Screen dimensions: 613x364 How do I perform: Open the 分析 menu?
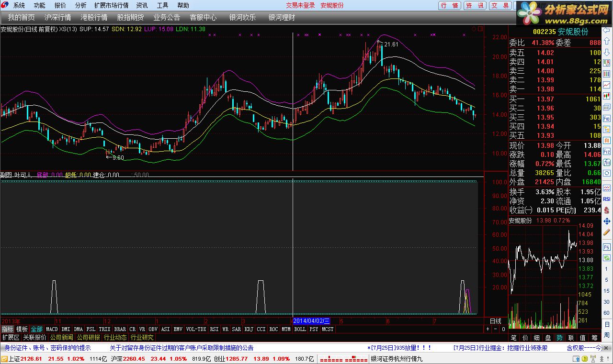pyautogui.click(x=81, y=5)
